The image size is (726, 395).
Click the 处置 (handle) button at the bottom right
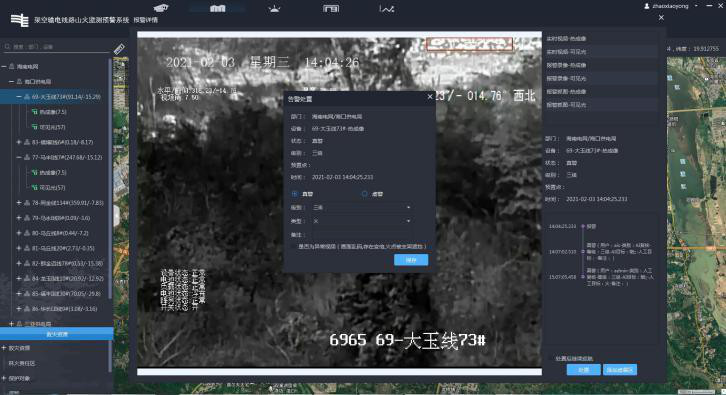pos(583,370)
